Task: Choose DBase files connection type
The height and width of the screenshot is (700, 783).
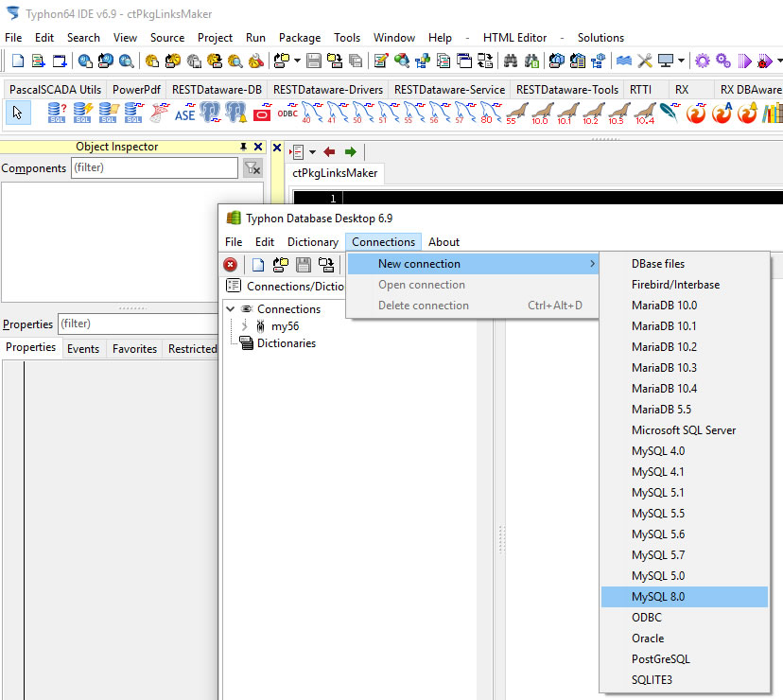Action: [x=684, y=263]
